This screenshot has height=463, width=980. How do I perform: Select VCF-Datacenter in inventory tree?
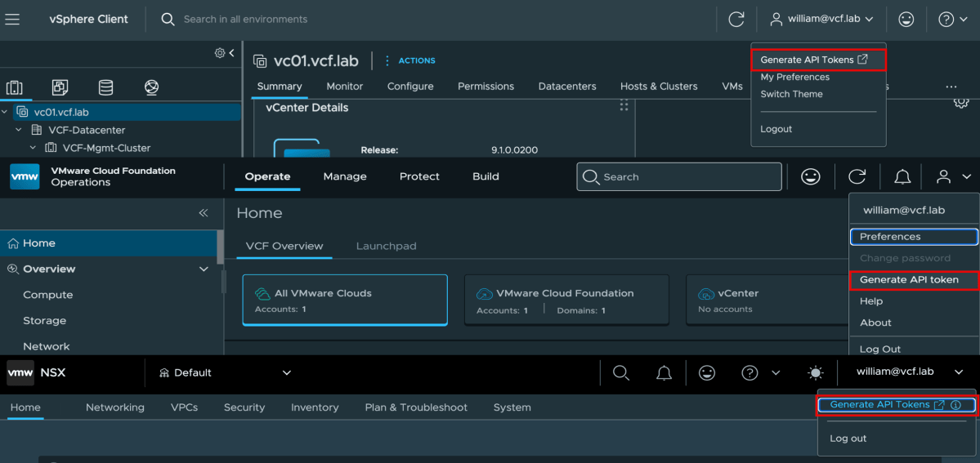(87, 130)
